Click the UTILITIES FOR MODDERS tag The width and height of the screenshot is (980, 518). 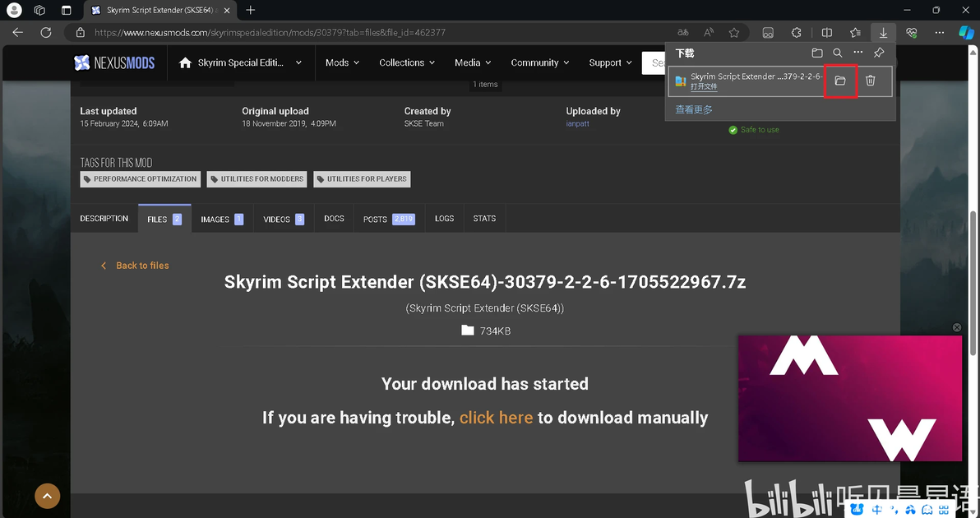tap(257, 178)
